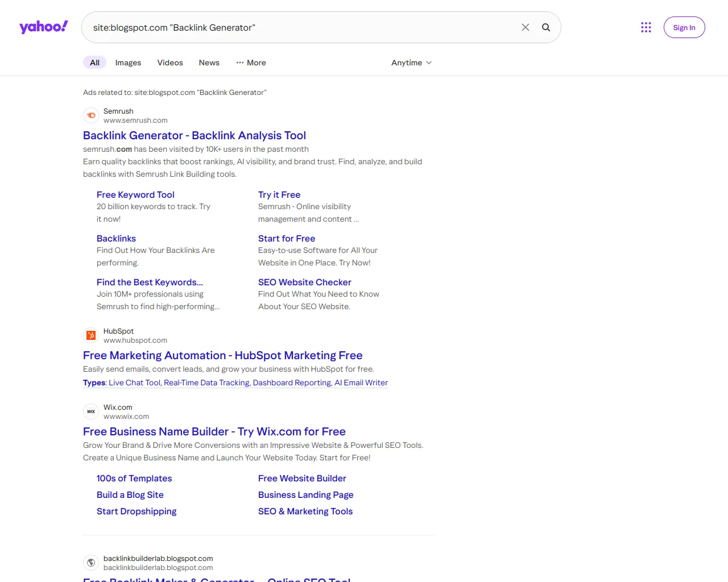
Task: Click the HubSpot favicon icon
Action: (91, 335)
